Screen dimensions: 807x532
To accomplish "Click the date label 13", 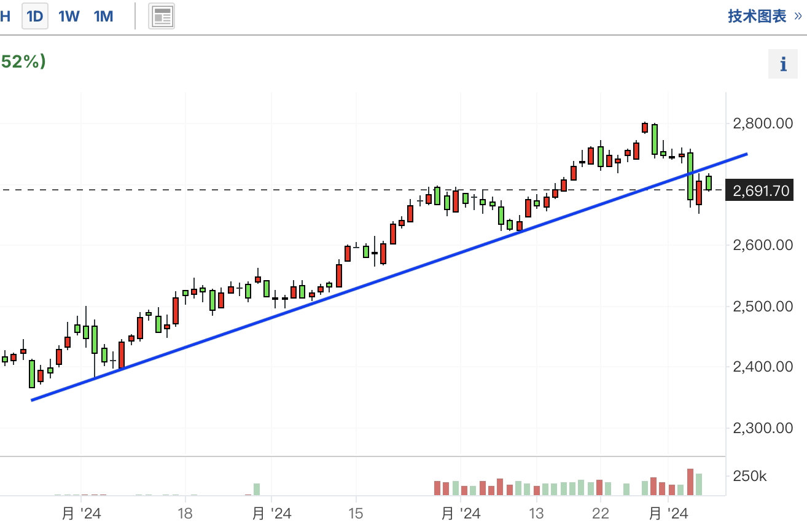I will pos(536,513).
